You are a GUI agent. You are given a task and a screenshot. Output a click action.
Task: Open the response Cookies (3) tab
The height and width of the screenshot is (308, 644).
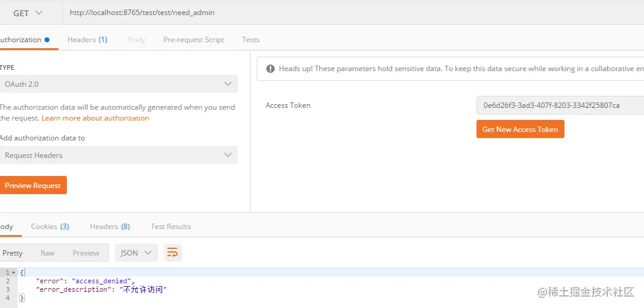point(50,227)
